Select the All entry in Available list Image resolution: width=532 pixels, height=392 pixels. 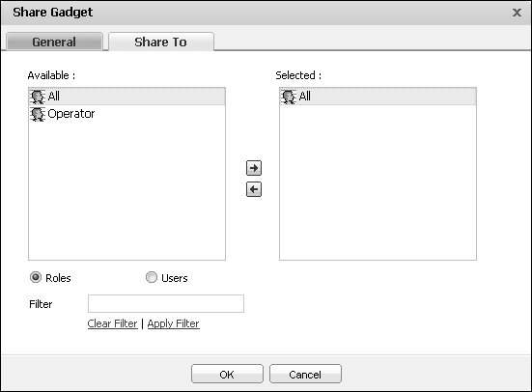pyautogui.click(x=126, y=97)
